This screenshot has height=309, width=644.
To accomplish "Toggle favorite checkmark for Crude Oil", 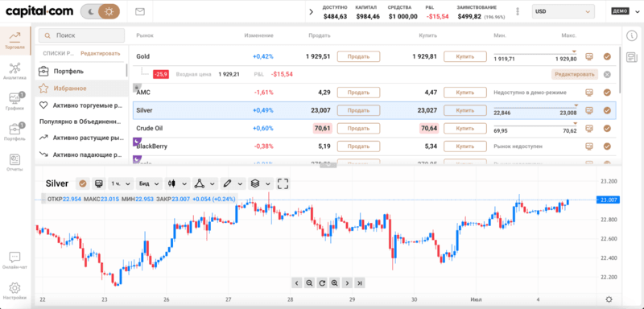I will [x=607, y=128].
